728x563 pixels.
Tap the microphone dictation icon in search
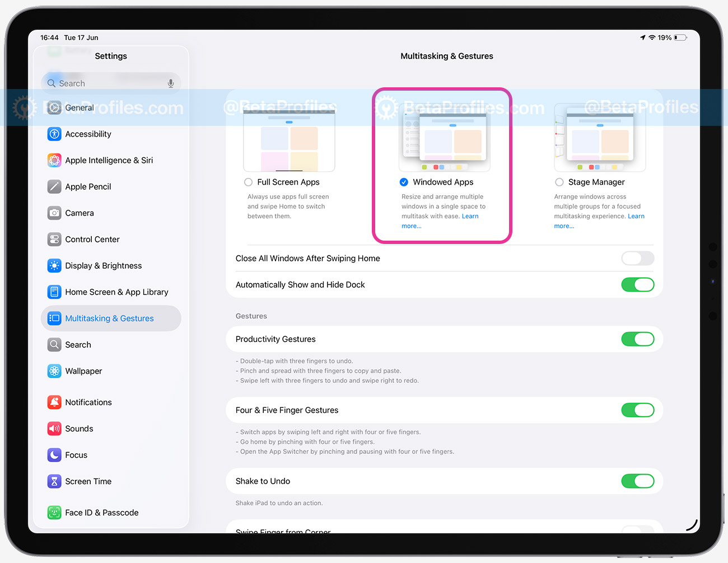point(171,83)
